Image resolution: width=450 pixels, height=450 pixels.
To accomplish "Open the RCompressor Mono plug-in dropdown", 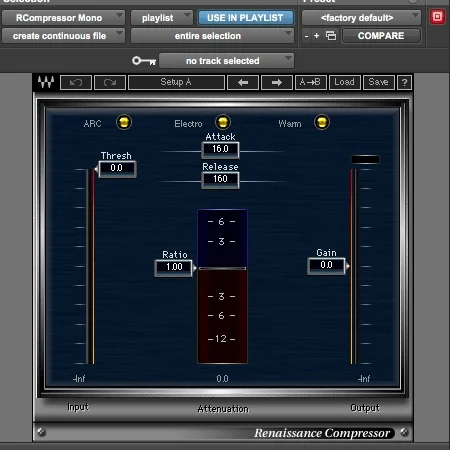I will click(x=63, y=18).
